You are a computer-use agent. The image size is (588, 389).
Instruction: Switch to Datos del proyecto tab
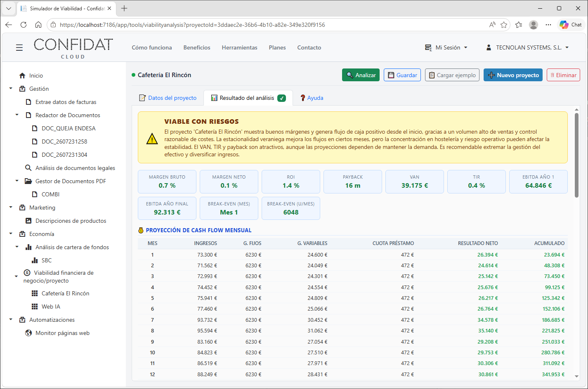(168, 98)
